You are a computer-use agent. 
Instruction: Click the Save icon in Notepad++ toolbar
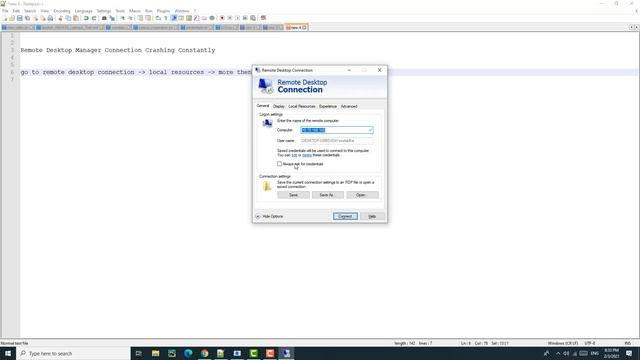(x=20, y=18)
